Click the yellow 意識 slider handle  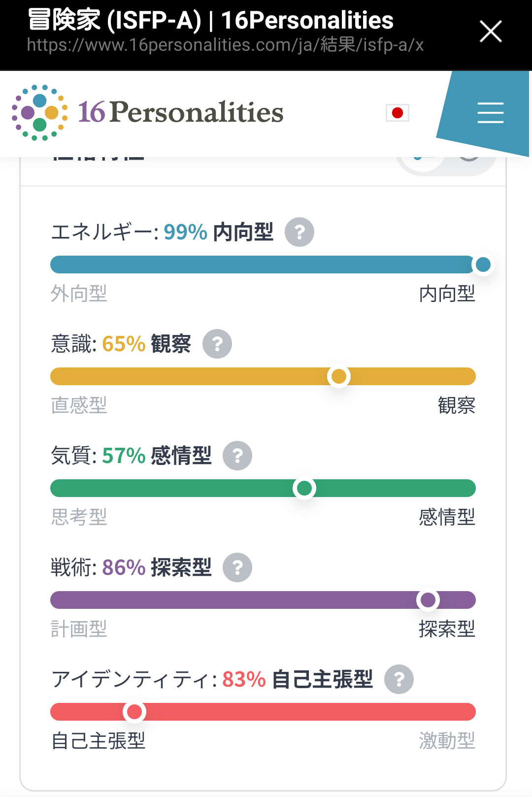[x=339, y=376]
